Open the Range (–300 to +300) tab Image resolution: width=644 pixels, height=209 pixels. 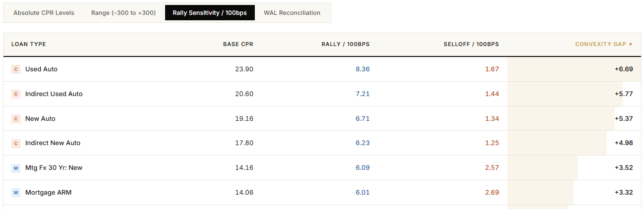coord(123,13)
